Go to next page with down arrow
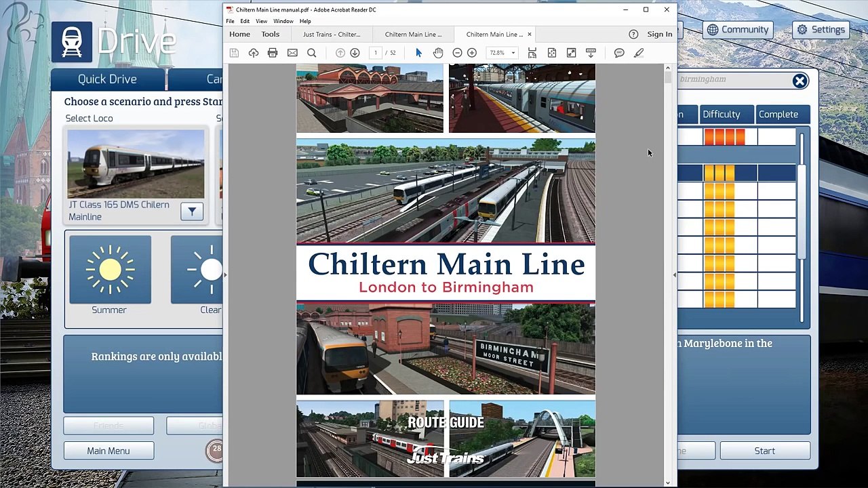The height and width of the screenshot is (488, 868). [355, 53]
